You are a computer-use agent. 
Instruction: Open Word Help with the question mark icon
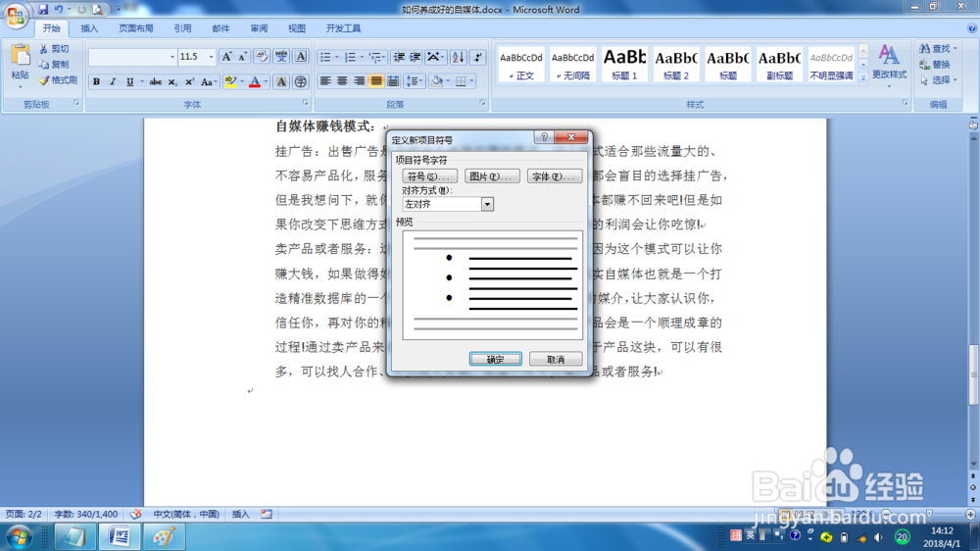click(x=972, y=28)
